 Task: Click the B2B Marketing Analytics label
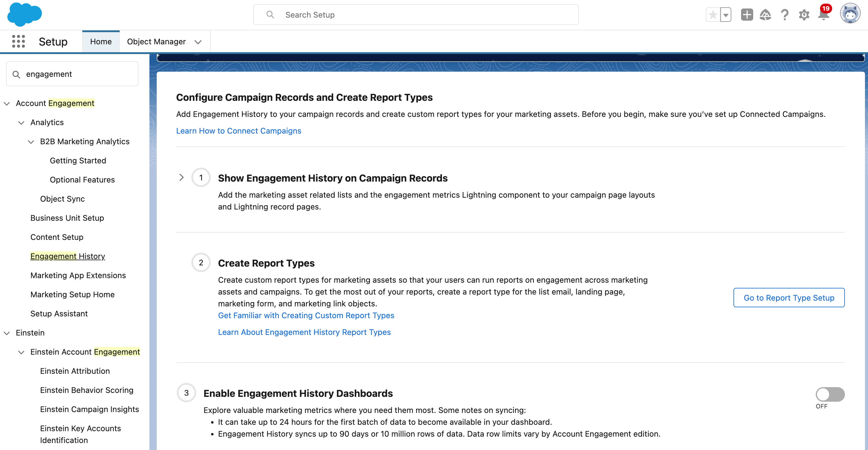click(84, 142)
